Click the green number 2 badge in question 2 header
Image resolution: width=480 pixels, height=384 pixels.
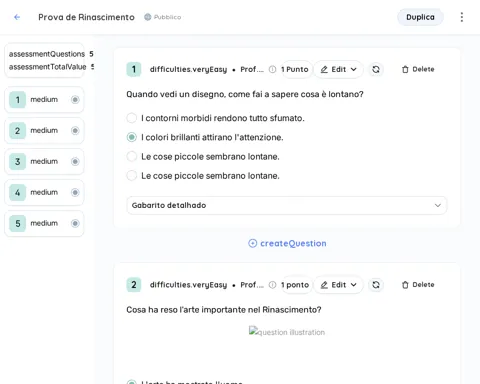click(x=134, y=285)
